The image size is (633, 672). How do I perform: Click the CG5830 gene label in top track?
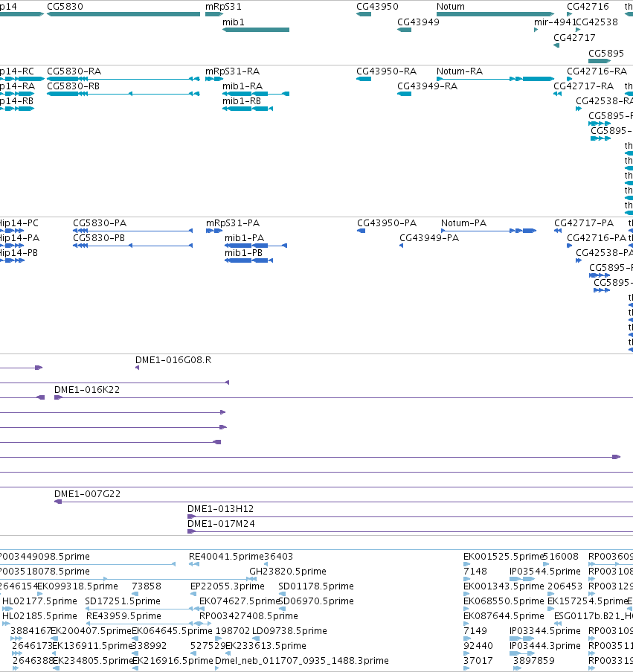click(x=65, y=7)
